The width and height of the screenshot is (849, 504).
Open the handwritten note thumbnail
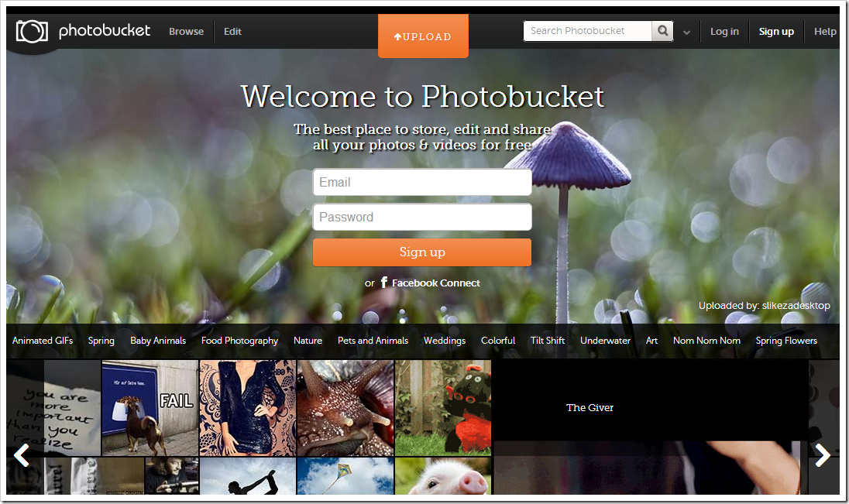point(53,408)
